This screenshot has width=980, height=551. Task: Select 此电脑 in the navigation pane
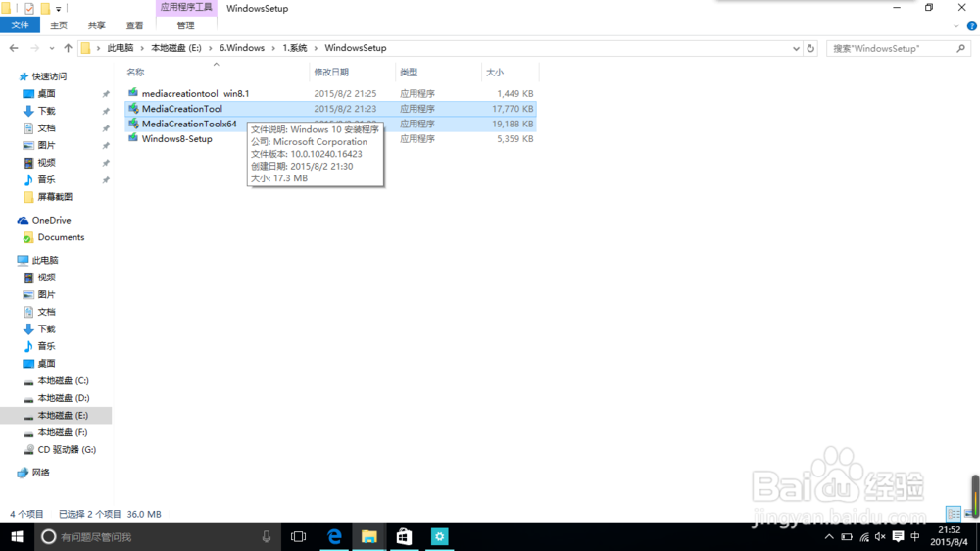coord(45,260)
